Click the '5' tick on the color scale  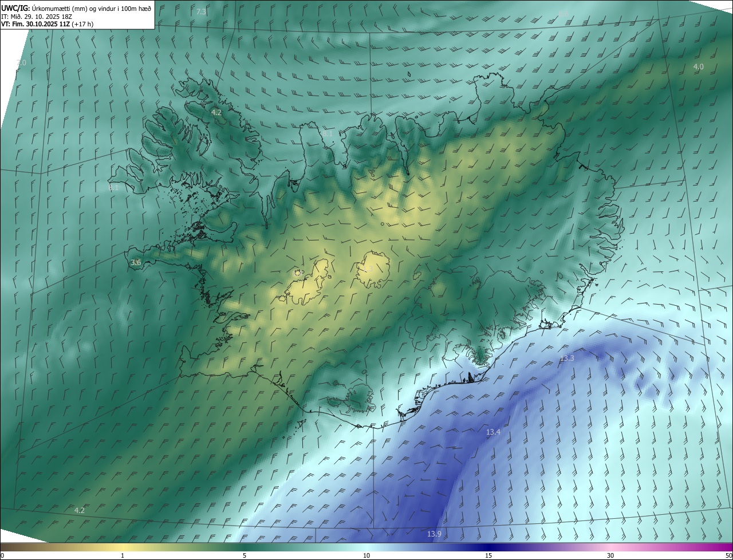(245, 555)
